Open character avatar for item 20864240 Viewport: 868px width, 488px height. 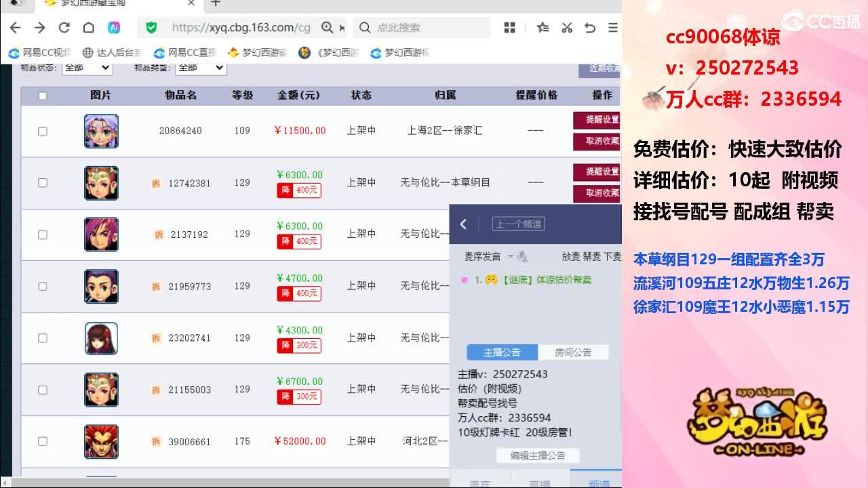pos(101,131)
